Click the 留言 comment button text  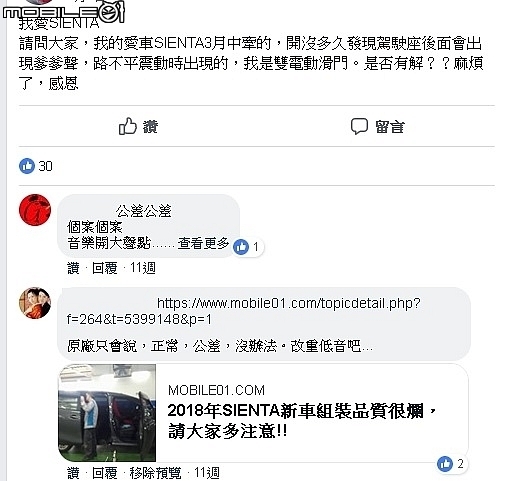(x=389, y=127)
